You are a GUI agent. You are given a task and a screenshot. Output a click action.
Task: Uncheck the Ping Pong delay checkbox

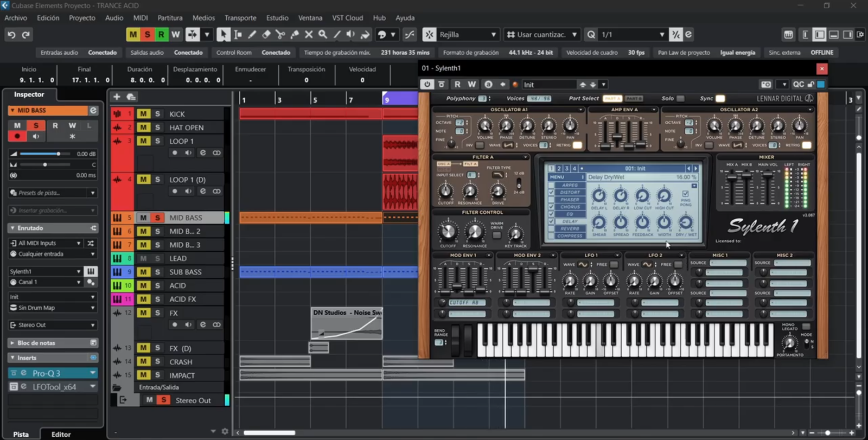(x=686, y=194)
